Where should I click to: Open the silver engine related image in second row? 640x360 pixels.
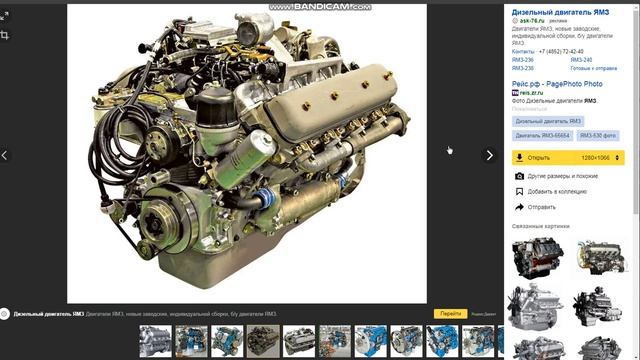coord(536,307)
